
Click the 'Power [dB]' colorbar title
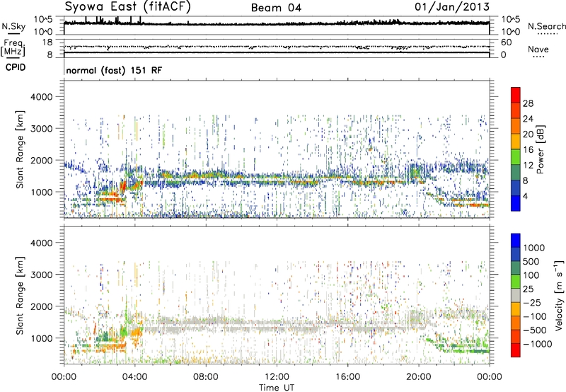[541, 149]
